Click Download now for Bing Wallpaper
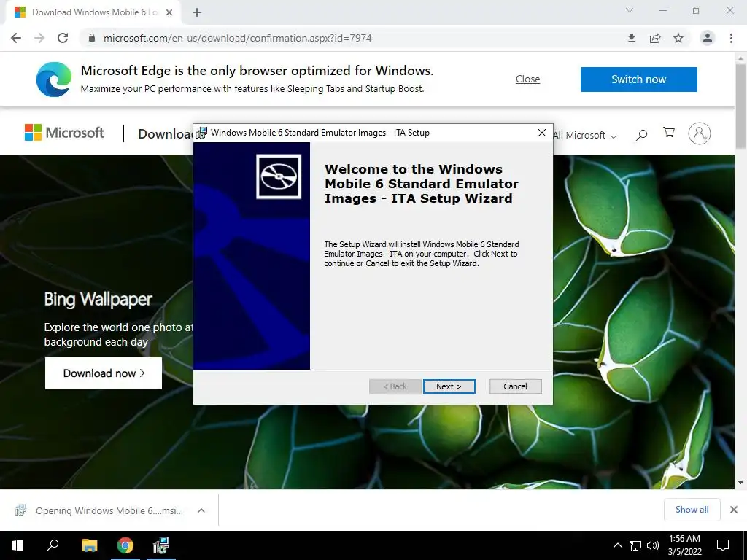This screenshot has width=747, height=560. pyautogui.click(x=104, y=373)
